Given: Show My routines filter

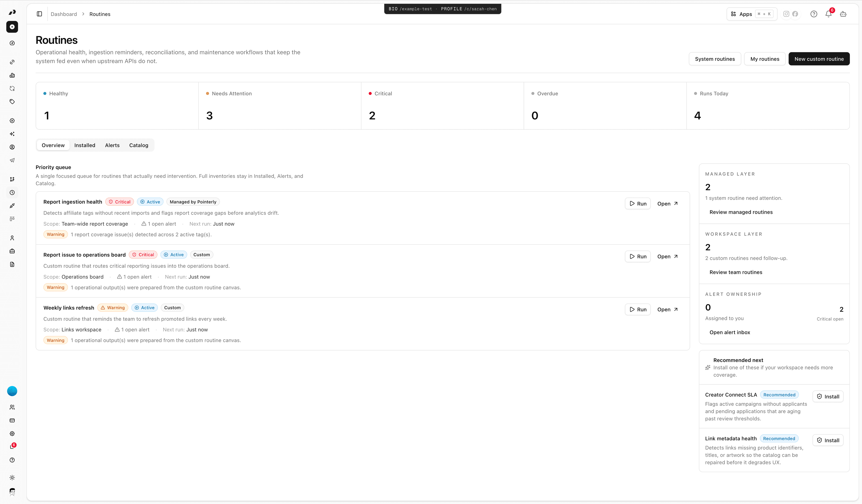Looking at the screenshot, I should [x=765, y=59].
